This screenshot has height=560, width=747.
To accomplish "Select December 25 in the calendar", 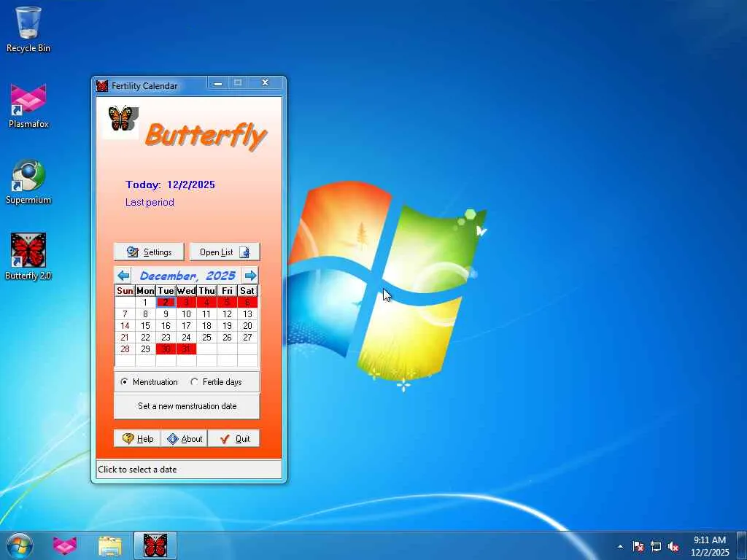I will click(x=206, y=337).
